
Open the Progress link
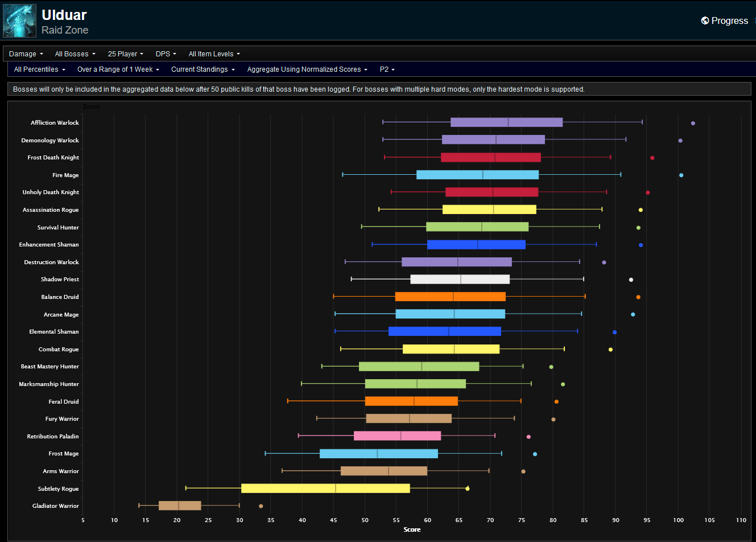(729, 20)
